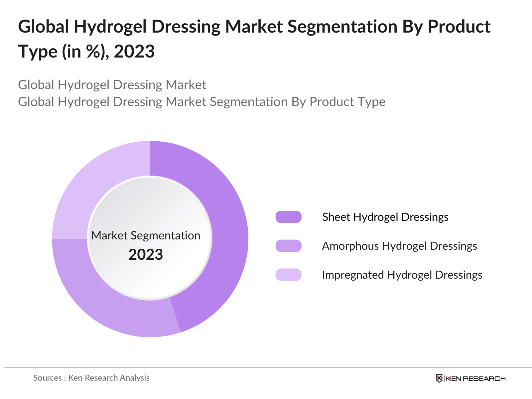Click the Ken Research logo icon
This screenshot has height=399, width=532.
pos(439,378)
